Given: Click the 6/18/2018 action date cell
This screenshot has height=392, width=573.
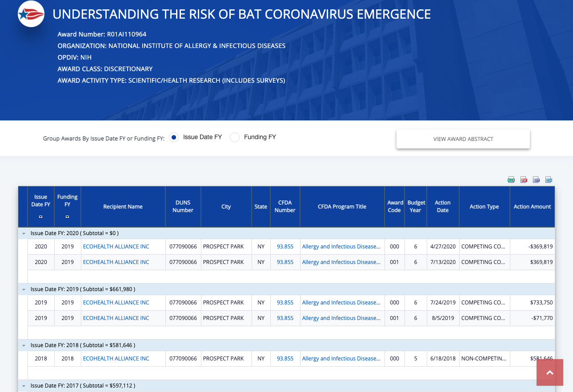Looking at the screenshot, I should click(x=443, y=359).
